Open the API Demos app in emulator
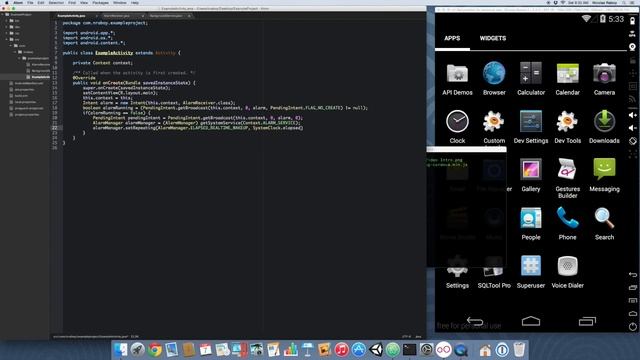This screenshot has width=640, height=360. [457, 79]
